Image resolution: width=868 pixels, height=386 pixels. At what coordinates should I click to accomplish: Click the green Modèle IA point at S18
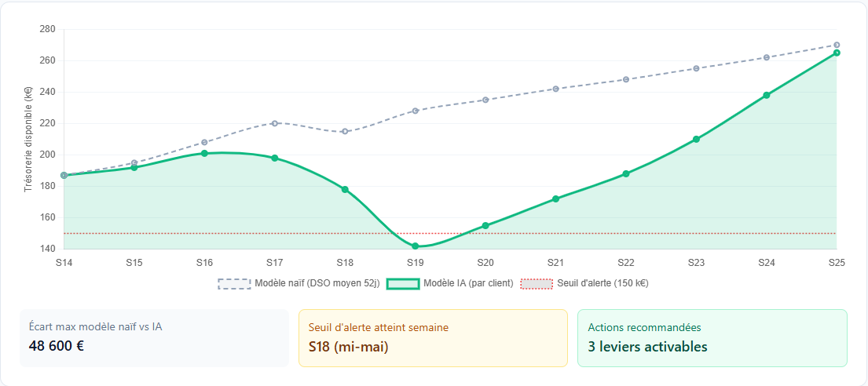click(x=345, y=189)
